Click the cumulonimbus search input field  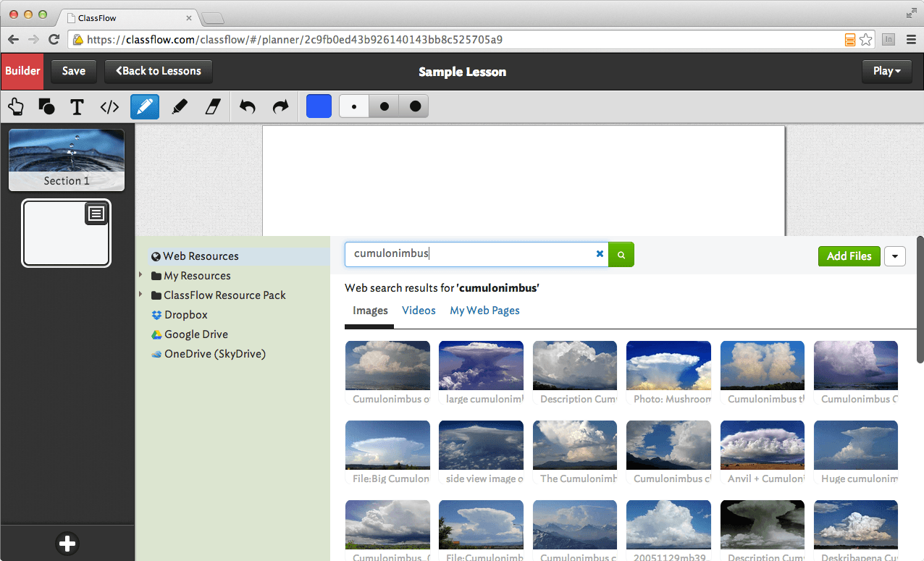pyautogui.click(x=471, y=254)
